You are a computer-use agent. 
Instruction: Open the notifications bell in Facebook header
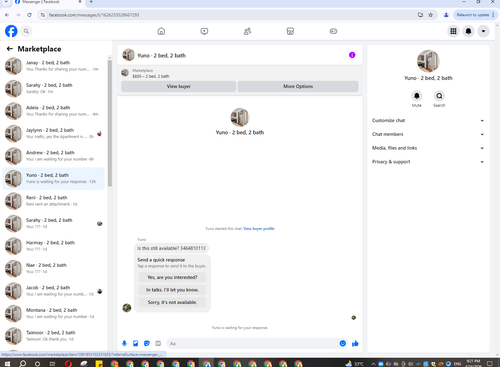pos(468,31)
